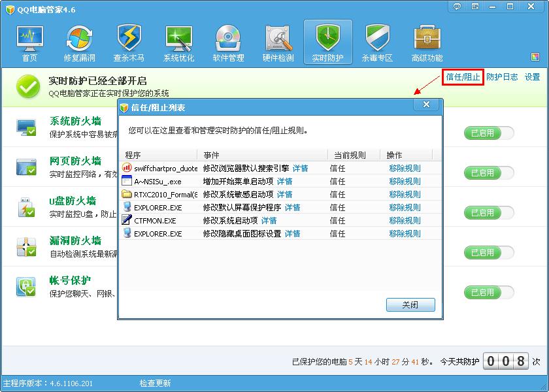Open the 防护日志 link
The width and height of the screenshot is (549, 392).
click(x=502, y=77)
